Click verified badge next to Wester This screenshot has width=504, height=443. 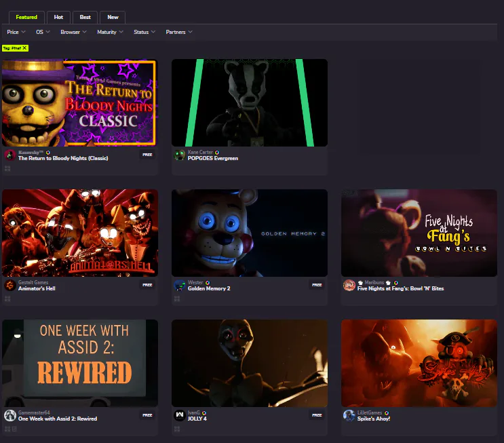(208, 283)
